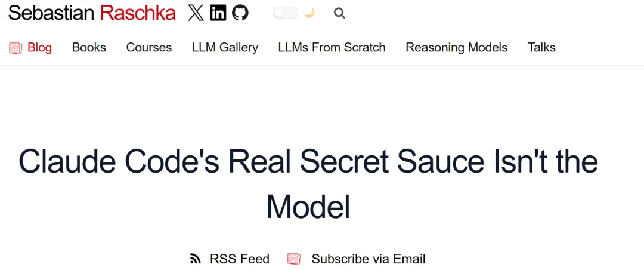Screen dimensions: 644x270
Task: Click the search magnifier icon
Action: (x=339, y=13)
